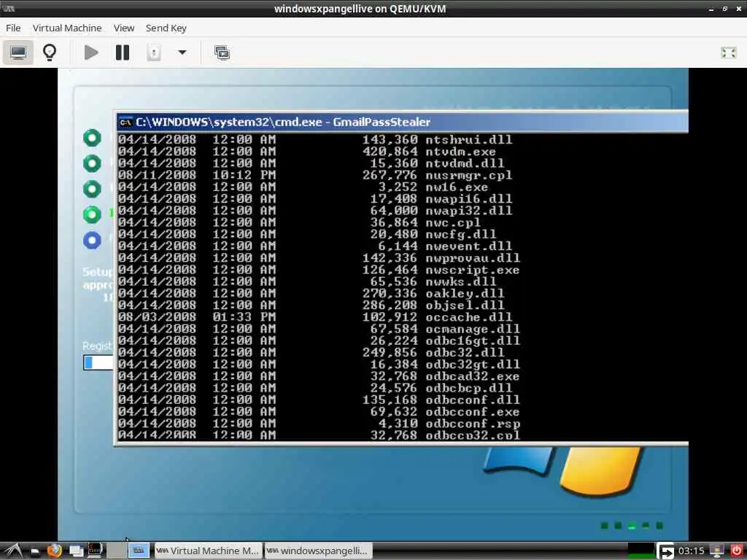Launch Firefox from the taskbar

(54, 551)
